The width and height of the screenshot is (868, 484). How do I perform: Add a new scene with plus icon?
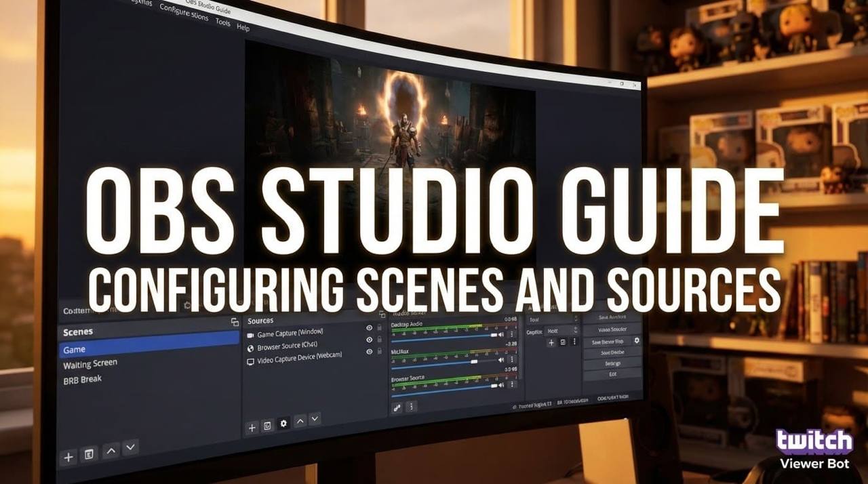[68, 457]
